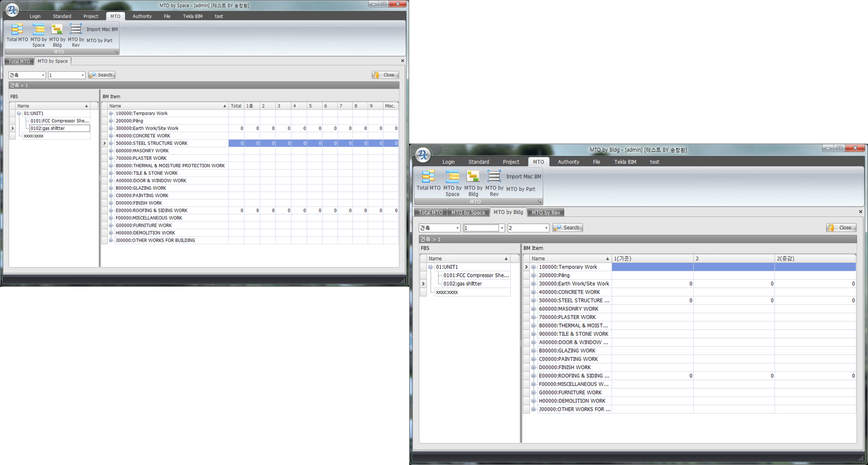Click MTO group launcher arrow in right ribbon
868x465 pixels.
(x=540, y=202)
